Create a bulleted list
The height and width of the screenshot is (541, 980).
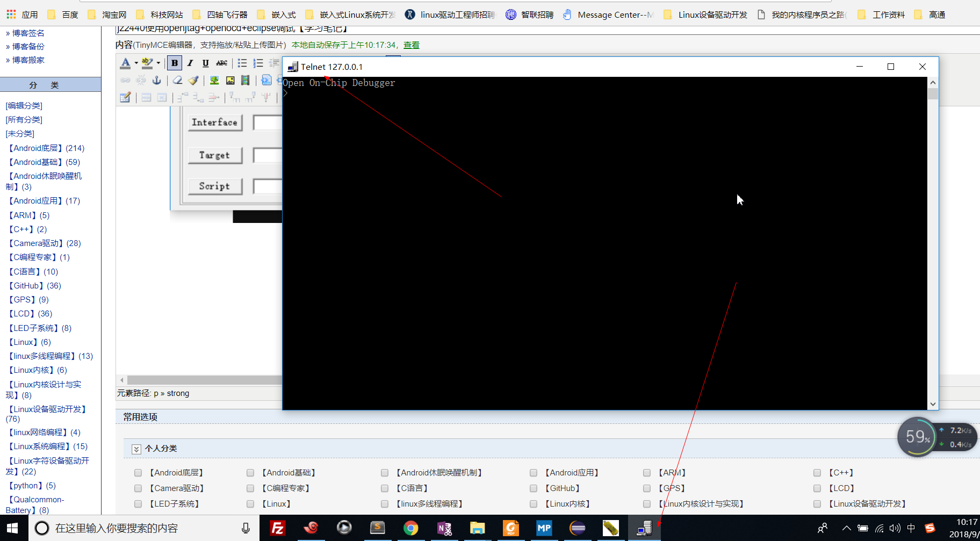pyautogui.click(x=242, y=63)
